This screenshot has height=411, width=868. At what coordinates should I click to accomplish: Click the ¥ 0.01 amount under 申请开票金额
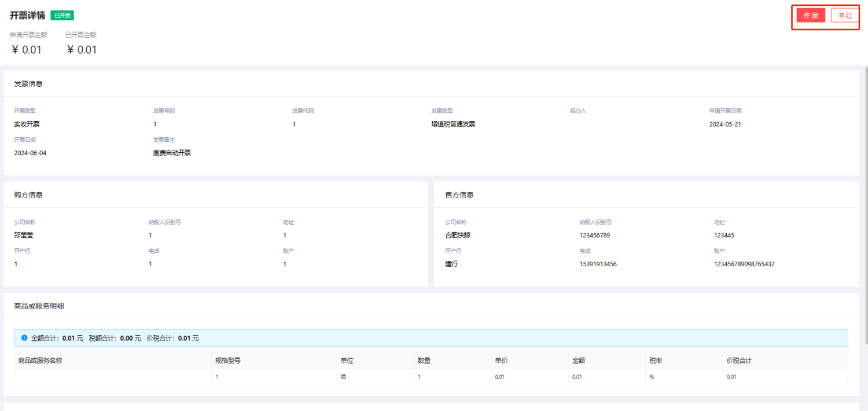coord(27,50)
